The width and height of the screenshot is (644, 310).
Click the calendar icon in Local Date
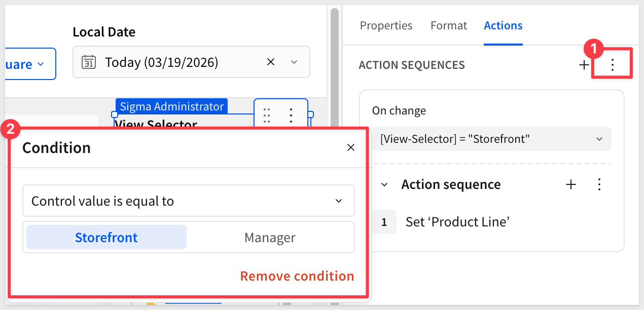[89, 62]
